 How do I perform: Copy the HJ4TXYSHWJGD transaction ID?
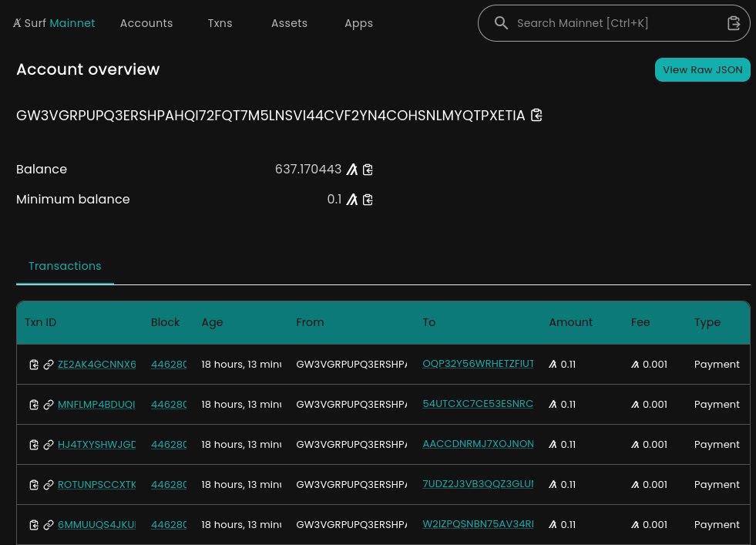tap(34, 445)
